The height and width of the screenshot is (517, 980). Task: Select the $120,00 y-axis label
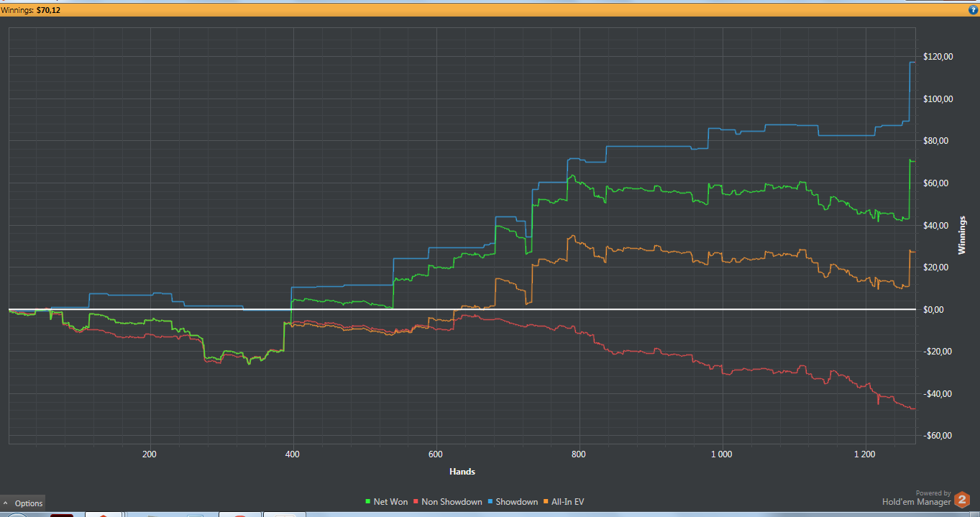click(x=937, y=57)
